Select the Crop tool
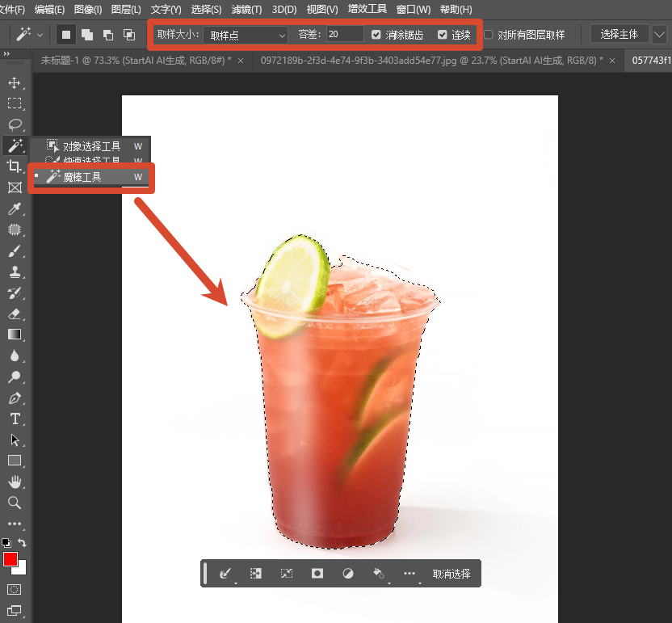672x623 pixels. click(x=15, y=166)
